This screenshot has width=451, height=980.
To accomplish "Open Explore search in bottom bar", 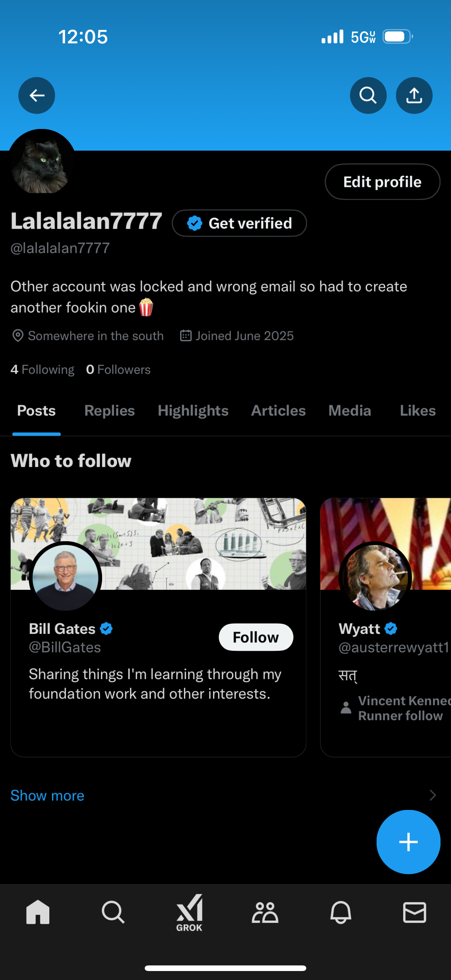I will tap(113, 912).
